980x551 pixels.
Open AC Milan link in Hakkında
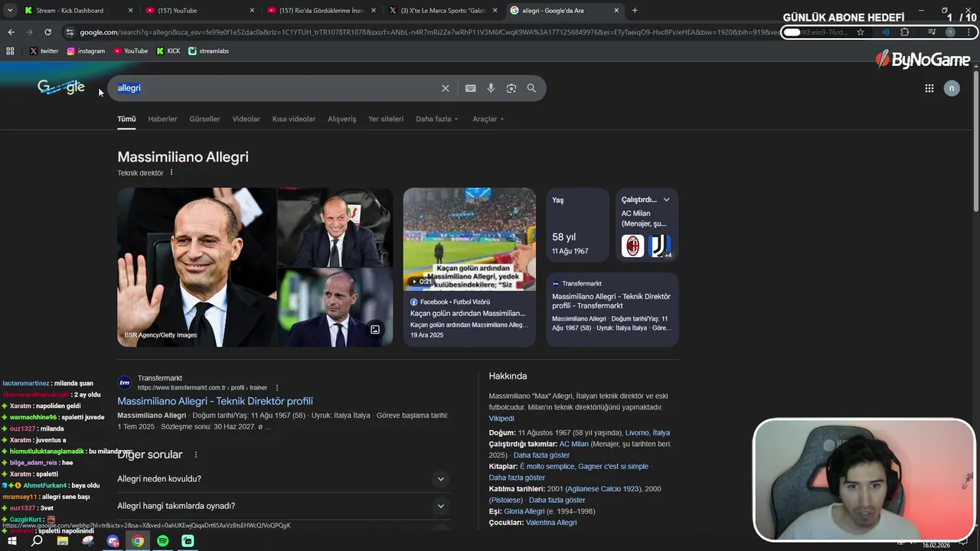[574, 444]
